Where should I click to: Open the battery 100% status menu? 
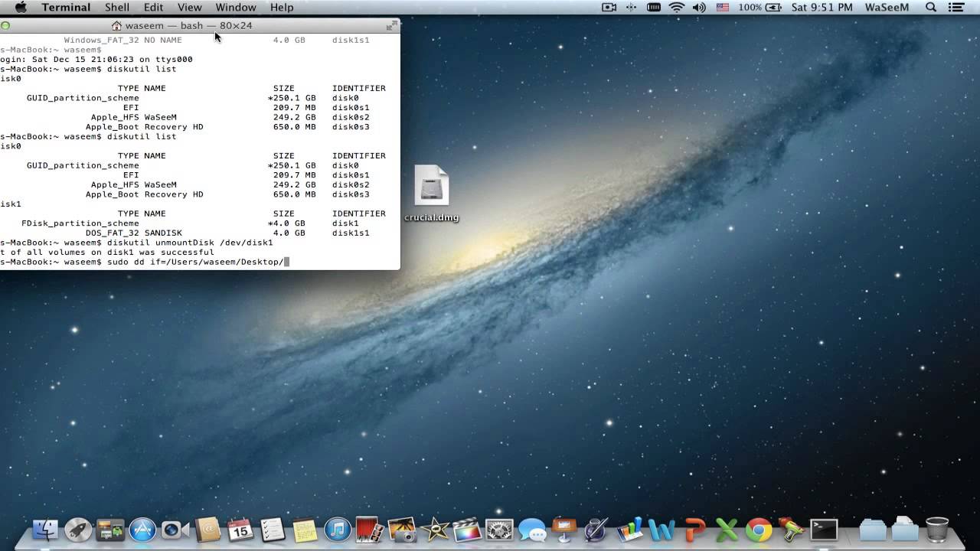[760, 7]
